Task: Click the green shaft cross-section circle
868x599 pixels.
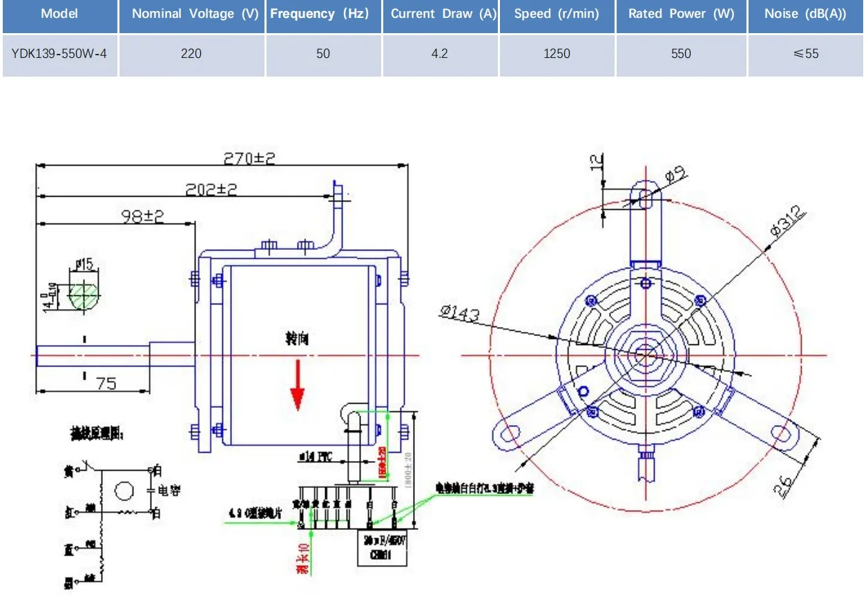Action: click(x=84, y=296)
